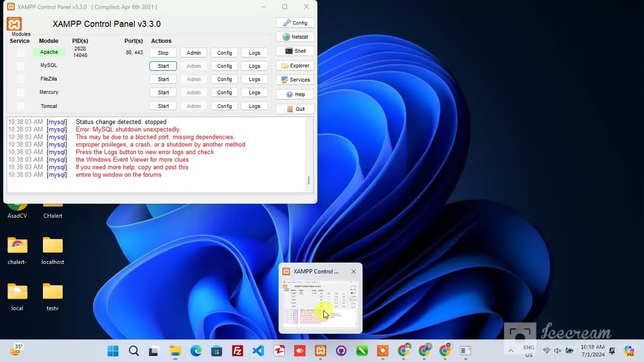
Task: Open Visual Studio Code from the taskbar
Action: tap(258, 350)
